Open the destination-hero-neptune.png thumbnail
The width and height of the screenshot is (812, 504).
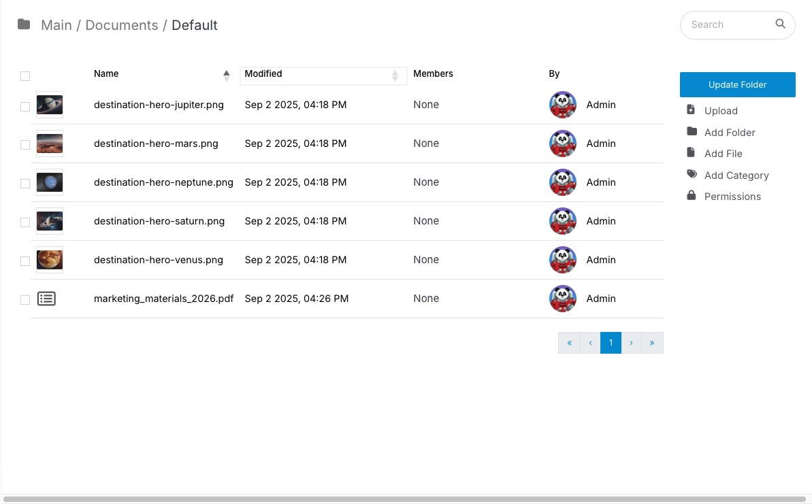50,182
